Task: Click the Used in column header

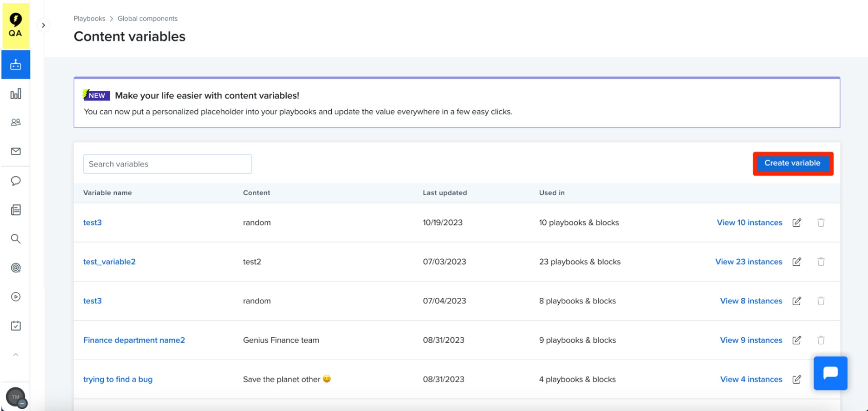Action: pyautogui.click(x=552, y=193)
